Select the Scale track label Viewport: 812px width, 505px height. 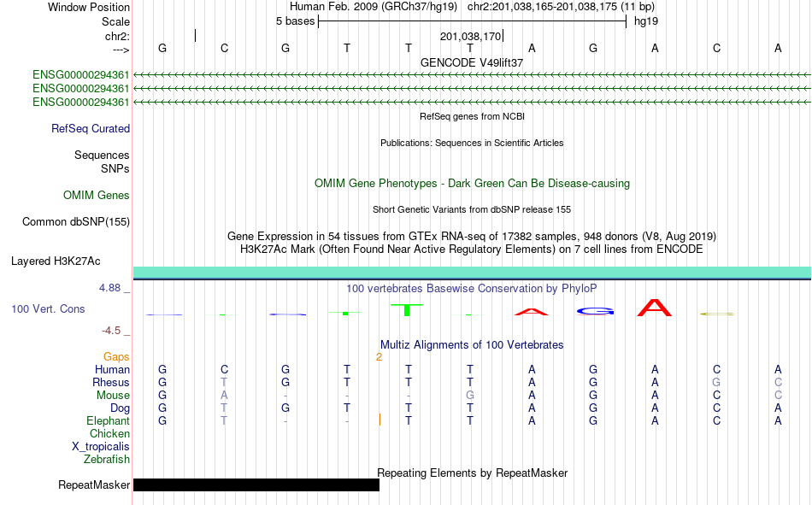(115, 21)
